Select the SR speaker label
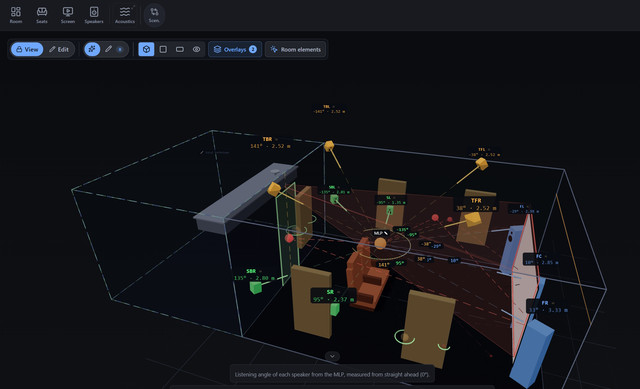The width and height of the screenshot is (640, 389). (x=333, y=296)
